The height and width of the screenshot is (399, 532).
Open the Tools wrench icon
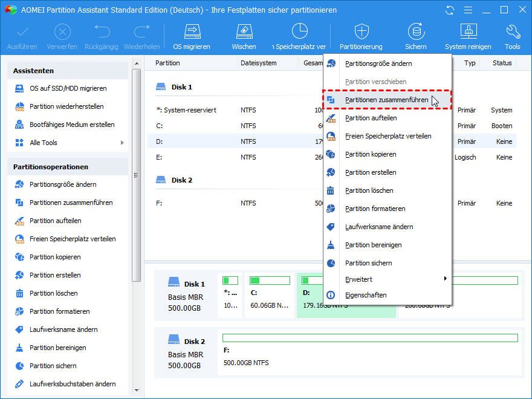[513, 31]
